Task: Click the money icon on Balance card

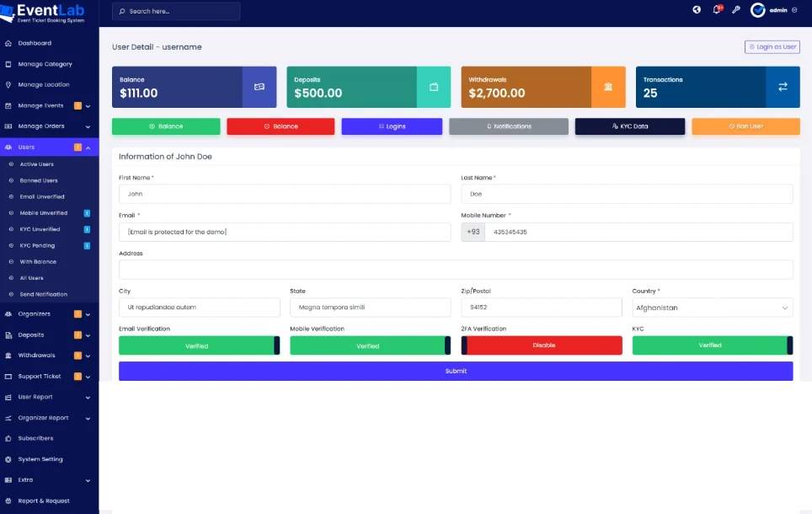Action: (259, 87)
